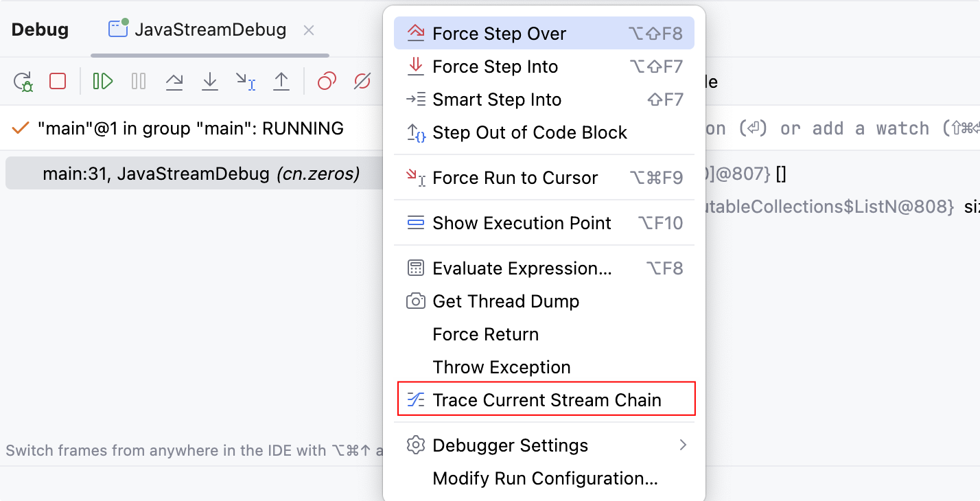Select the Step Into tool
Screen dimensions: 980x501
coord(210,81)
